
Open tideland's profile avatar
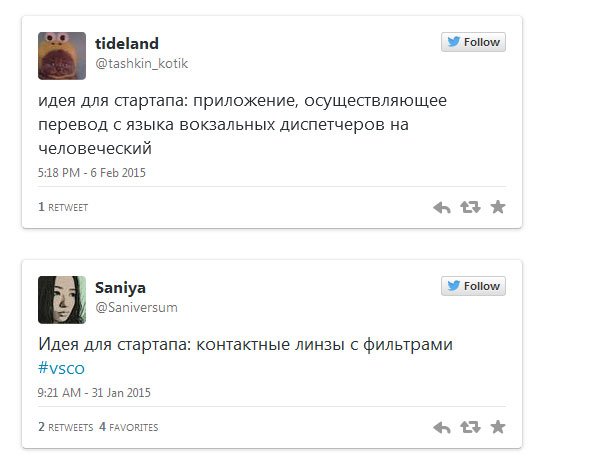click(62, 56)
